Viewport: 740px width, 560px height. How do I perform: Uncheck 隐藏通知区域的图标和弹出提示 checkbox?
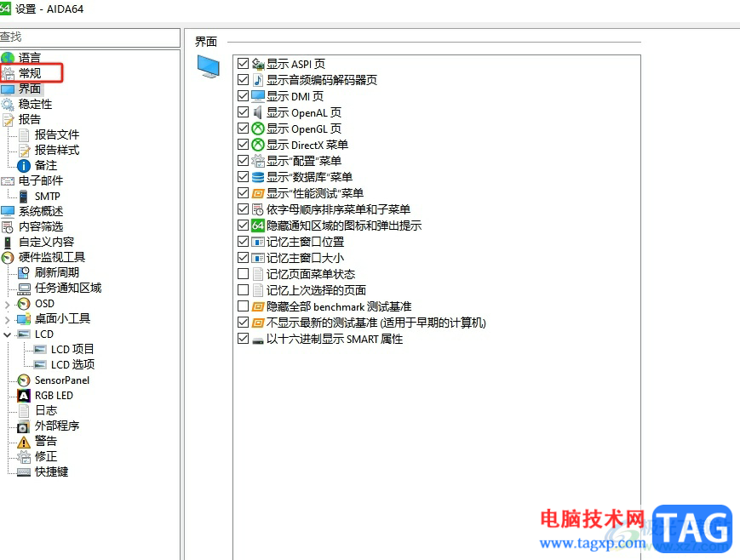click(243, 225)
